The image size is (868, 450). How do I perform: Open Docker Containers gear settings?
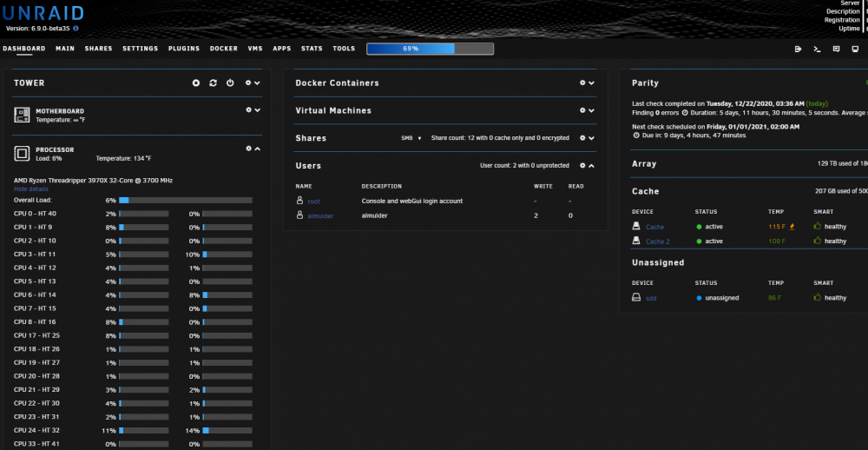coord(582,83)
